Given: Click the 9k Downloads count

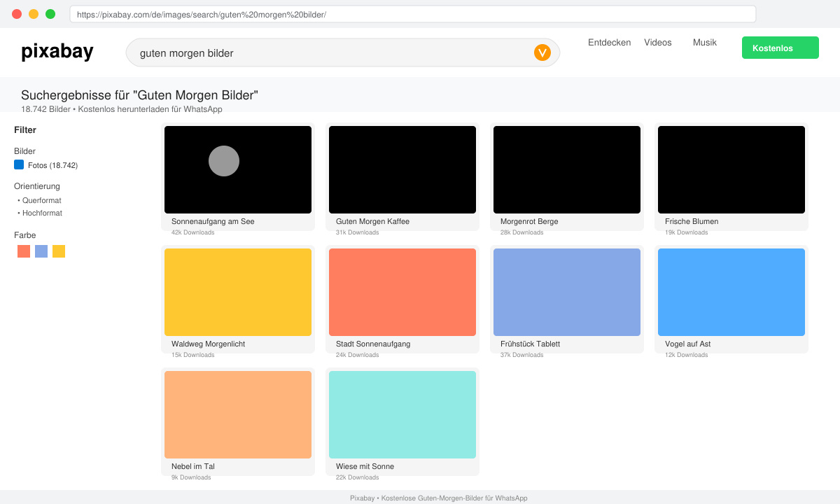Looking at the screenshot, I should point(191,477).
